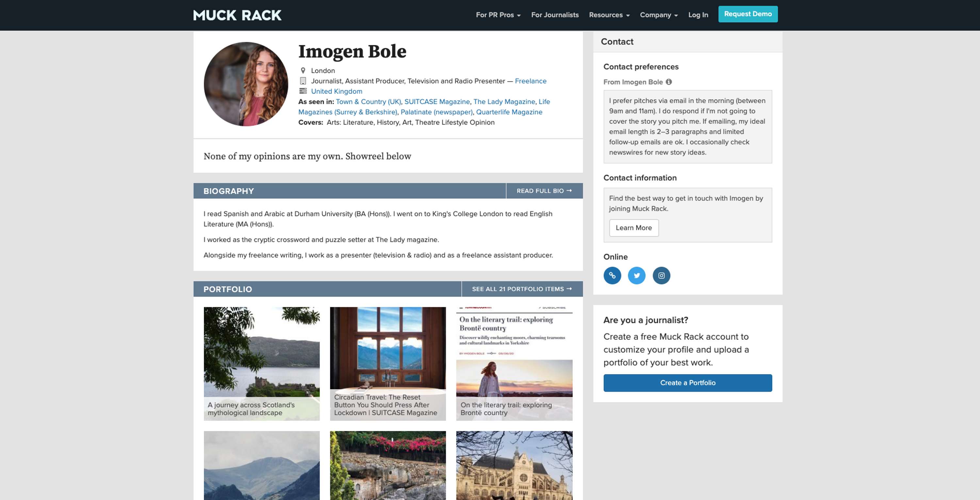Image resolution: width=980 pixels, height=500 pixels.
Task: Open Imogen's Twitter profile icon
Action: 636,276
